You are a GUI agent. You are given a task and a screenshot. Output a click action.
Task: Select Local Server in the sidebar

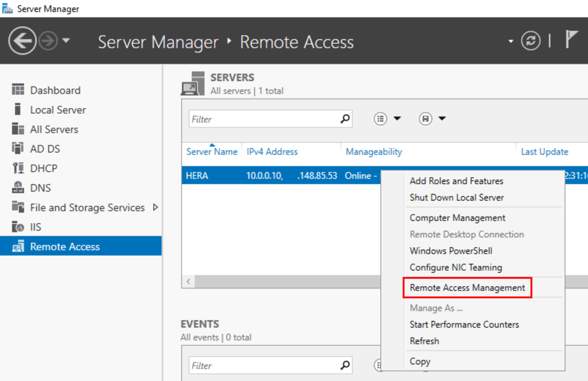(x=57, y=109)
